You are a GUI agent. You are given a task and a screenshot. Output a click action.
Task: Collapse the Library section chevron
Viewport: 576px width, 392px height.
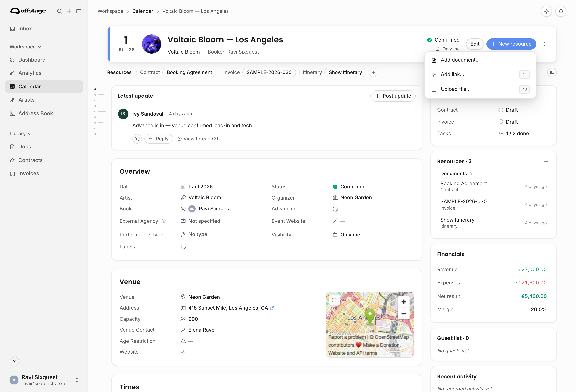pos(30,134)
